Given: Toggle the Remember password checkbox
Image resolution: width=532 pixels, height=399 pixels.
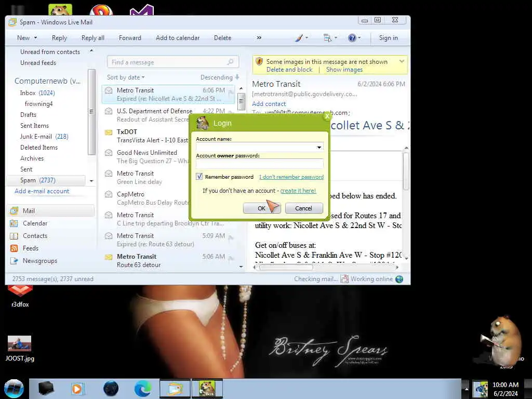Looking at the screenshot, I should [199, 177].
